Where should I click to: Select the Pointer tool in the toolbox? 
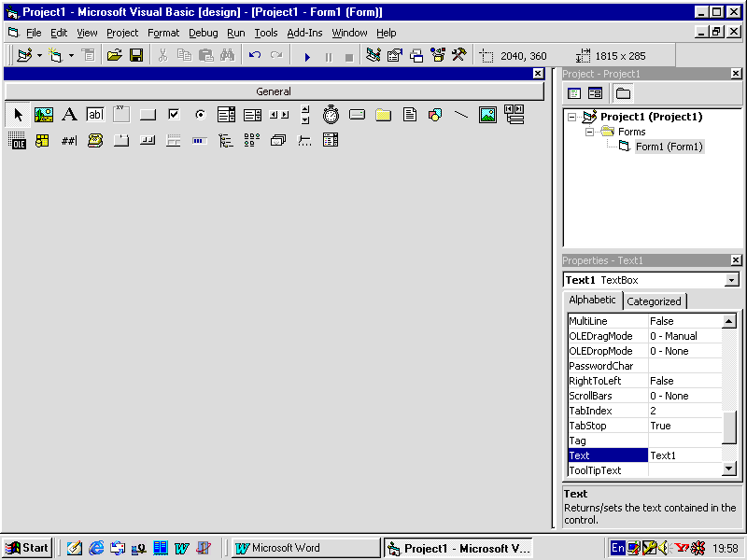tap(18, 115)
